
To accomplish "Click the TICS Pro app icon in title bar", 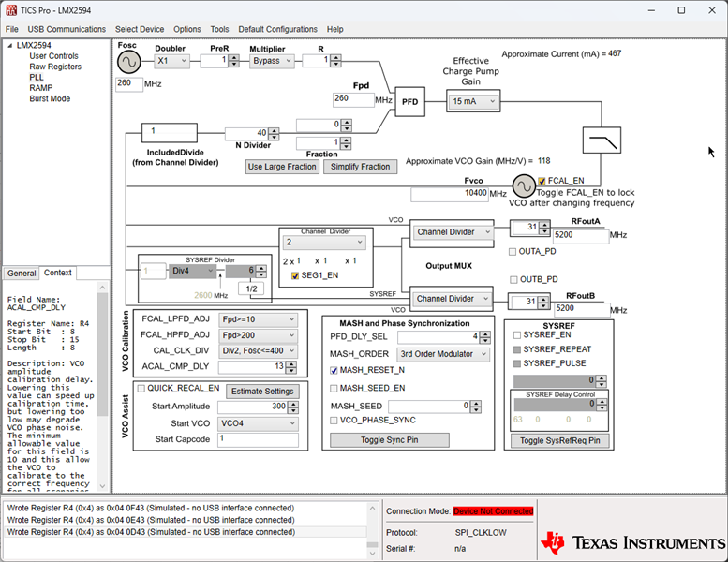I will click(x=11, y=10).
